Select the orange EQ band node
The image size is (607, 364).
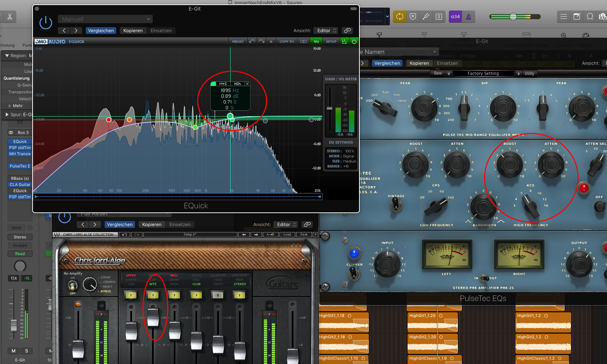[x=129, y=119]
